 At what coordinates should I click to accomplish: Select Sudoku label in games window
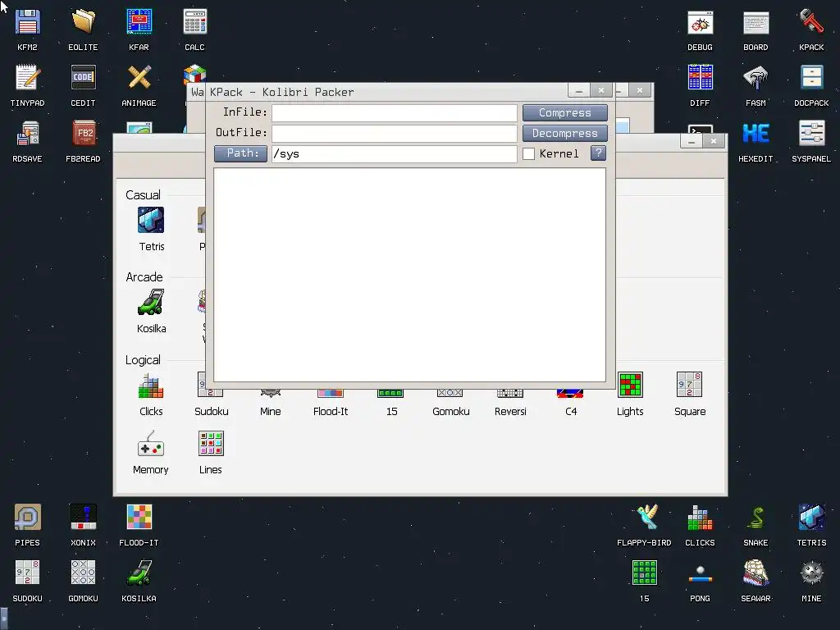(x=212, y=412)
